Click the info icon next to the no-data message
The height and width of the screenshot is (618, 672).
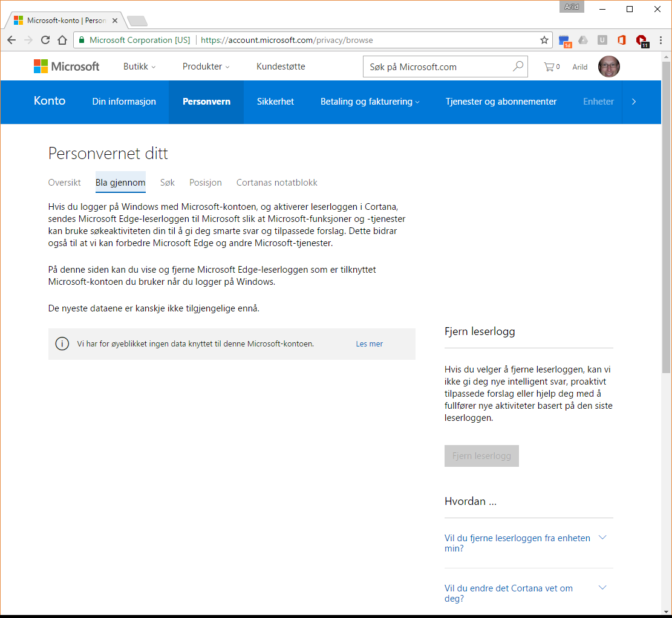pos(62,343)
